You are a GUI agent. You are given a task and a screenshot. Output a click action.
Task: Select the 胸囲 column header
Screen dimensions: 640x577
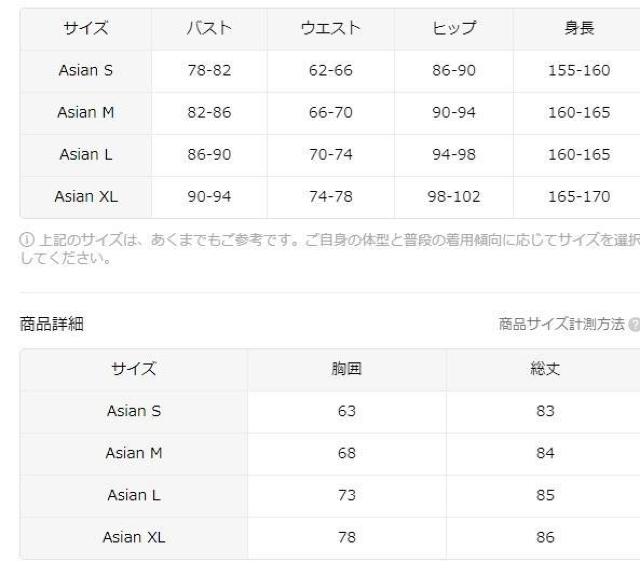[x=346, y=369]
